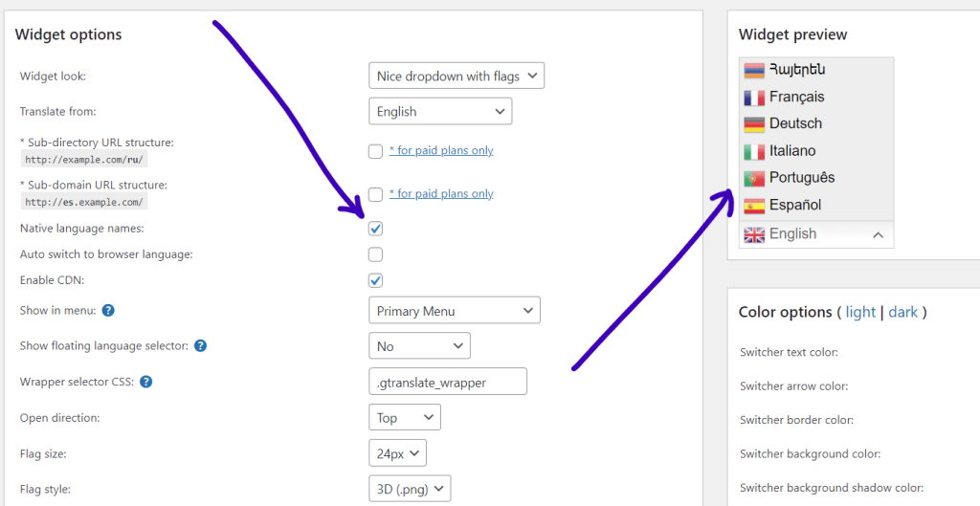This screenshot has width=980, height=506.
Task: Enable Auto switch to browser language
Action: [x=375, y=254]
